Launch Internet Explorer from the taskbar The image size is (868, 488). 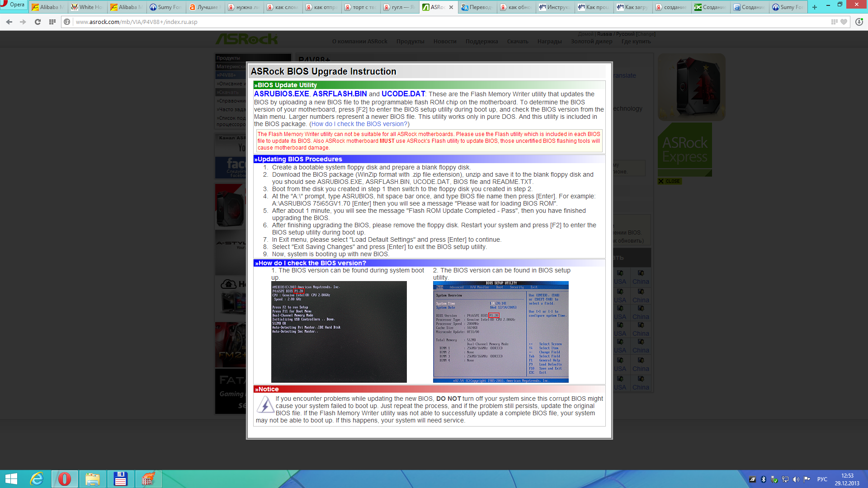pyautogui.click(x=37, y=479)
